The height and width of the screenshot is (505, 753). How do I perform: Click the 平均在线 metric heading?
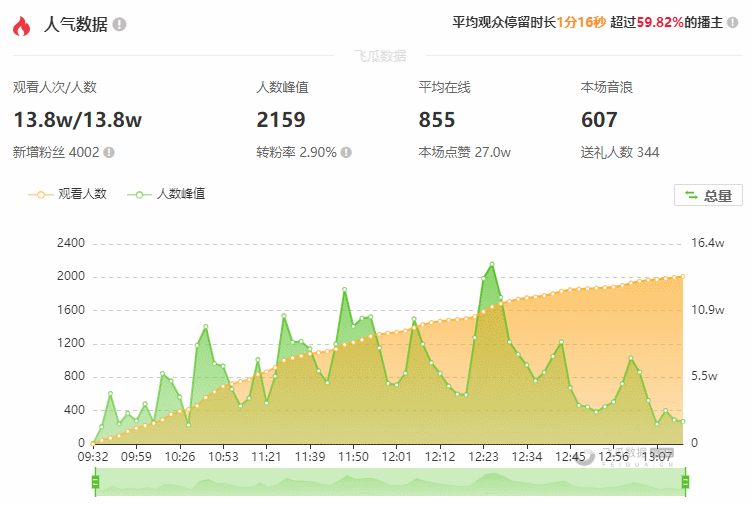coord(444,87)
